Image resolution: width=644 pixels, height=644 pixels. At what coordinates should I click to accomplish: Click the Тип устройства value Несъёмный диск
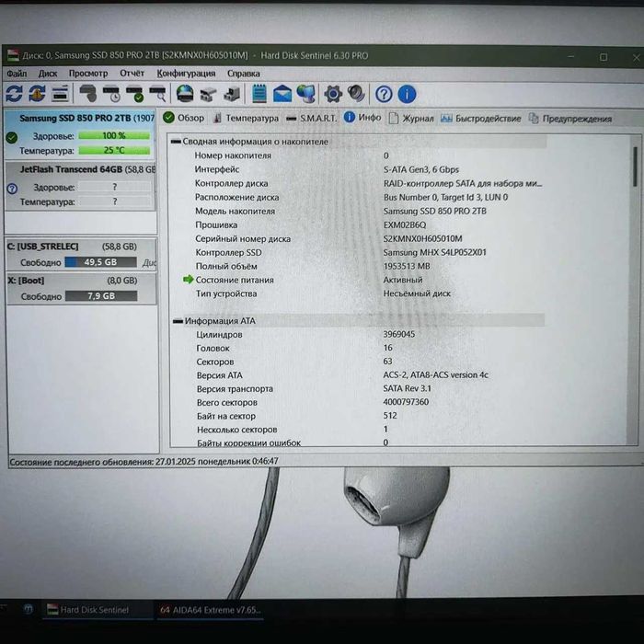(x=417, y=293)
